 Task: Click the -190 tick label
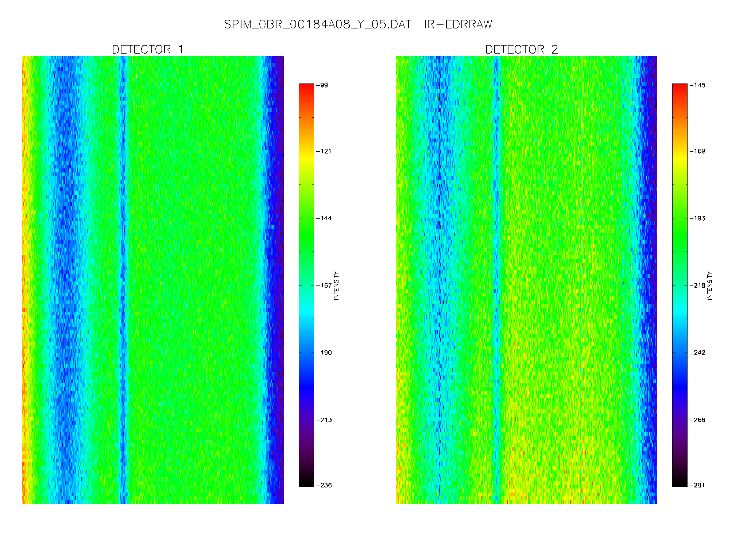coord(324,353)
